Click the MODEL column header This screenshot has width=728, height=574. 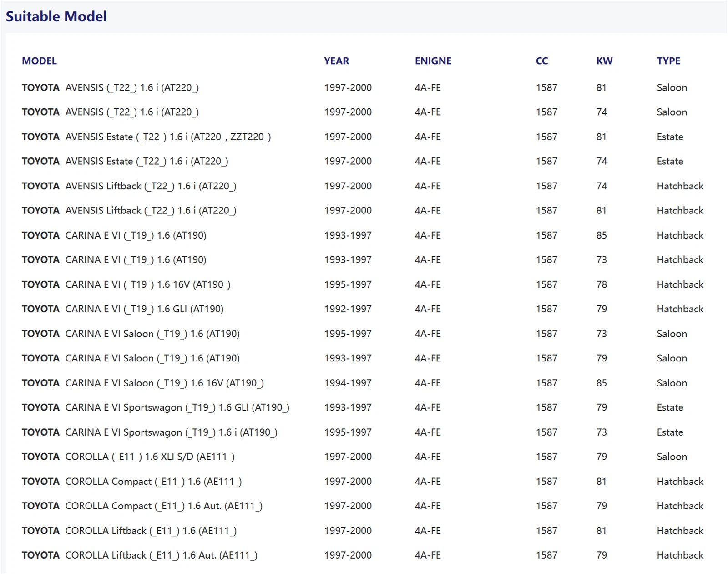click(x=39, y=61)
